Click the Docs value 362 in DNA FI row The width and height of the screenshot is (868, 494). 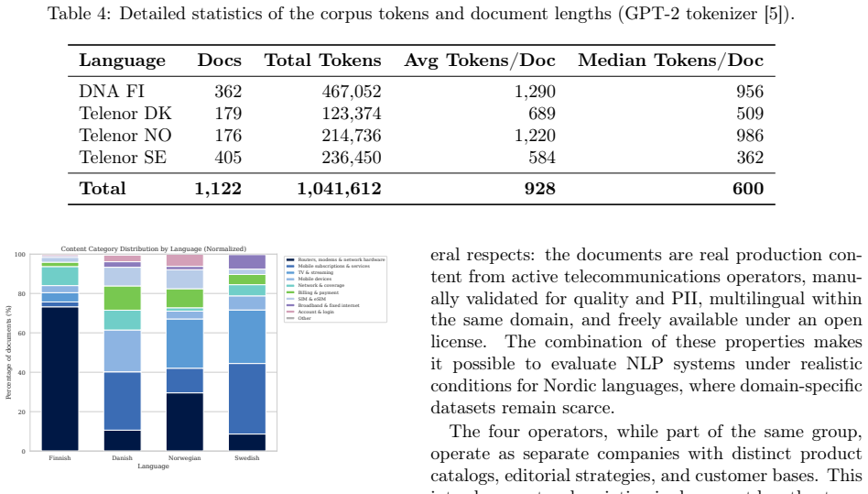click(x=228, y=92)
